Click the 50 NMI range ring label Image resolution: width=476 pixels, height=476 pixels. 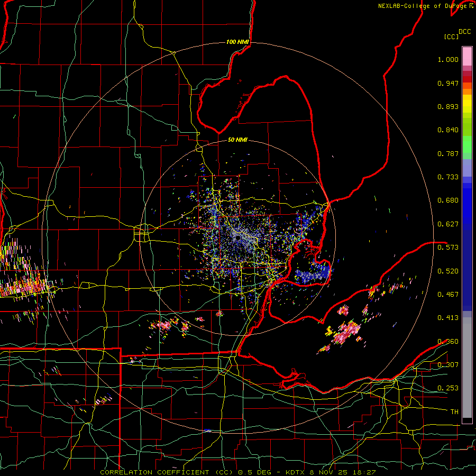(x=237, y=140)
